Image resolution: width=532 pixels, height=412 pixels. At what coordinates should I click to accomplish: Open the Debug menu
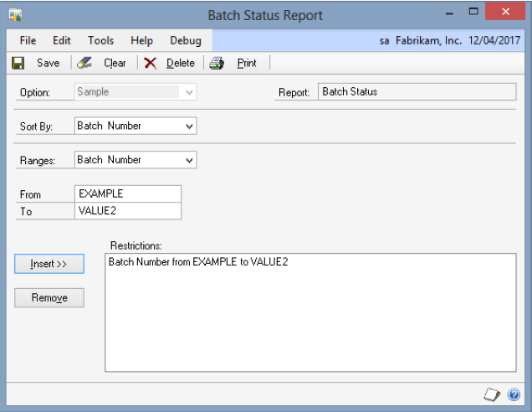coord(185,40)
